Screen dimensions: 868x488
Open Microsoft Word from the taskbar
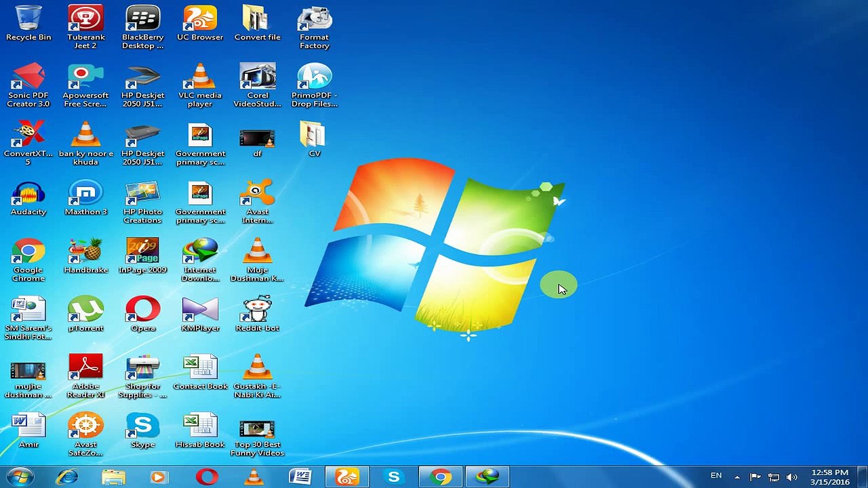(300, 477)
